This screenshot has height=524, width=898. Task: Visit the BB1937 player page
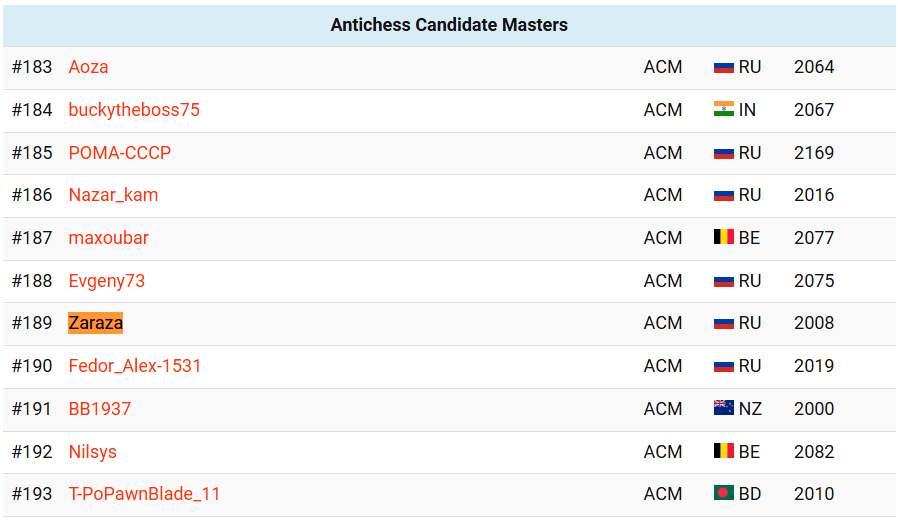[x=100, y=408]
